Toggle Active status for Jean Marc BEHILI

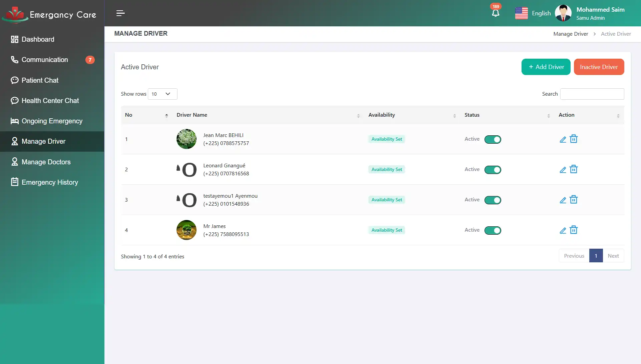pos(493,139)
